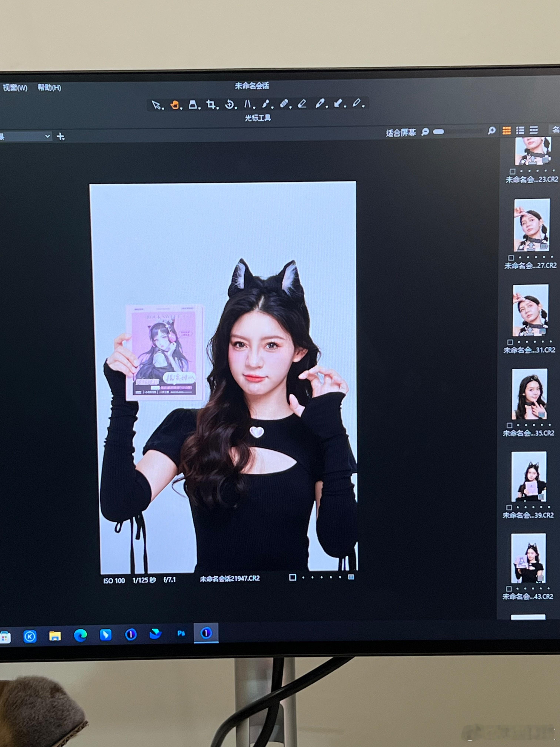560x747 pixels.
Task: Open Photoshop from the taskbar
Action: click(x=181, y=633)
